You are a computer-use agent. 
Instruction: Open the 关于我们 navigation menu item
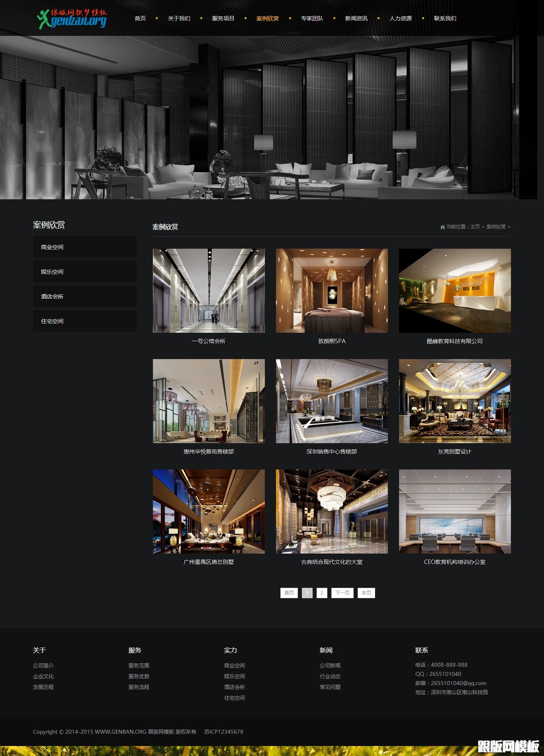pyautogui.click(x=179, y=18)
